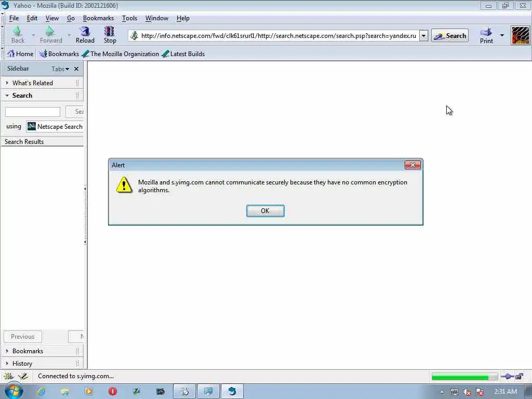Open the Help menu
532x399 pixels.
[x=183, y=18]
